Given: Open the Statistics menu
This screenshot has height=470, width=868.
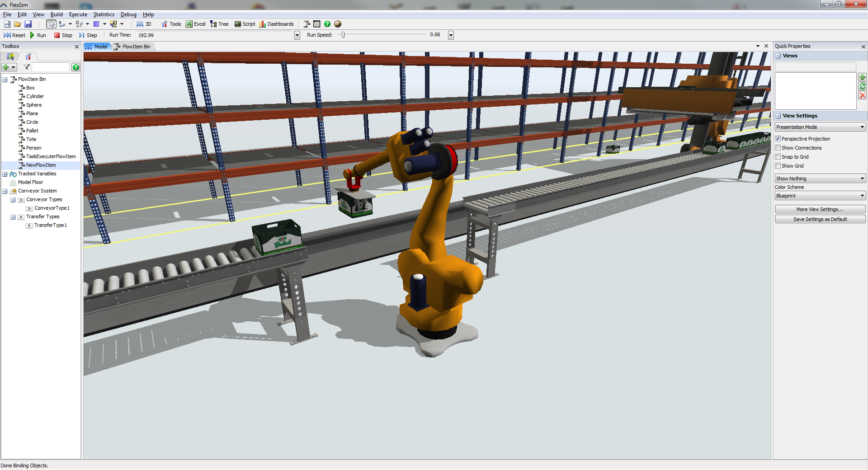Looking at the screenshot, I should pyautogui.click(x=104, y=14).
